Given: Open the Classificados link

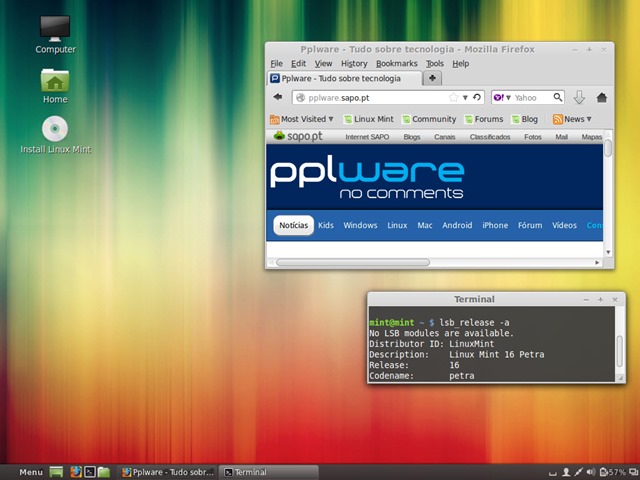Looking at the screenshot, I should (x=490, y=137).
